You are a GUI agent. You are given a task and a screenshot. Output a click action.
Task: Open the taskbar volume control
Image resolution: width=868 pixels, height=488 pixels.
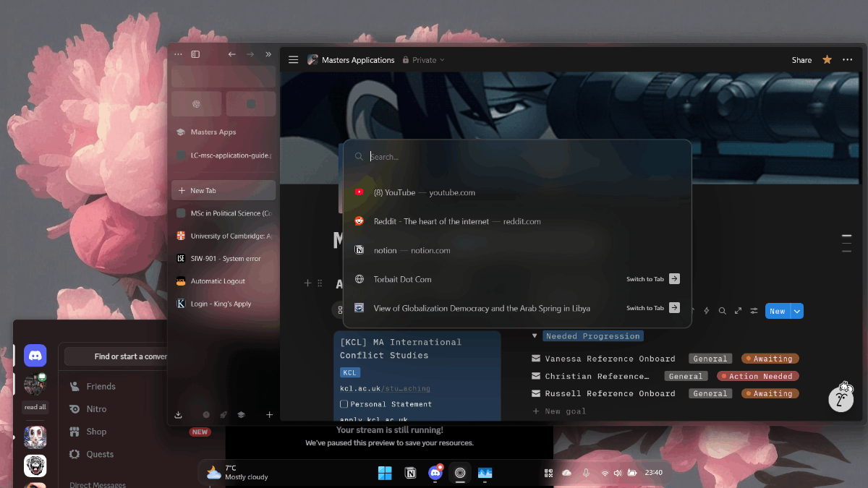[x=618, y=473]
